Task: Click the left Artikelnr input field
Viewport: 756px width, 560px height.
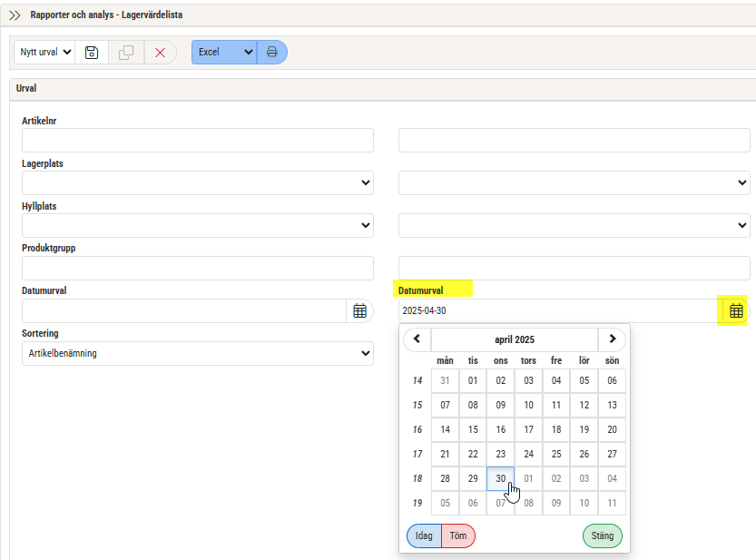Action: tap(197, 140)
